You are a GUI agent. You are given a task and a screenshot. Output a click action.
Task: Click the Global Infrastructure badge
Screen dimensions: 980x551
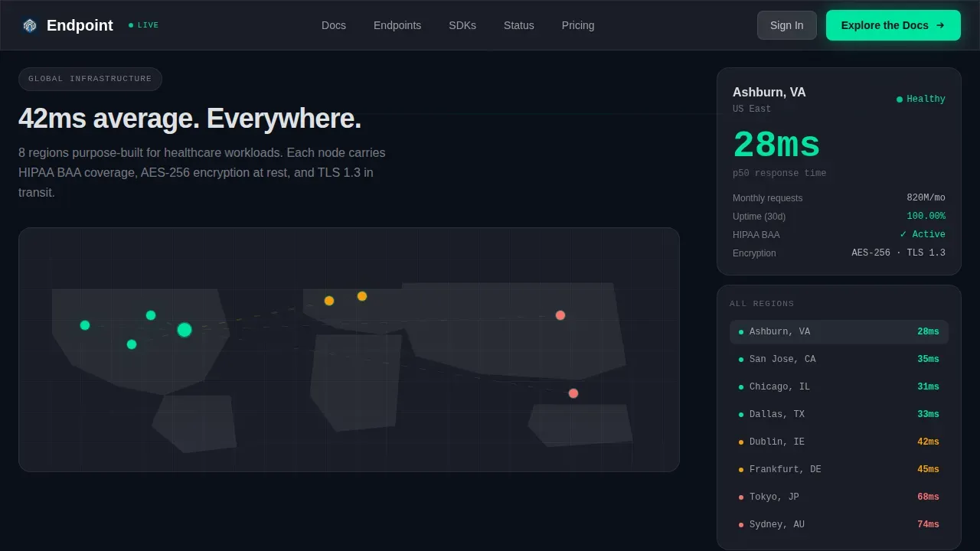click(x=90, y=79)
